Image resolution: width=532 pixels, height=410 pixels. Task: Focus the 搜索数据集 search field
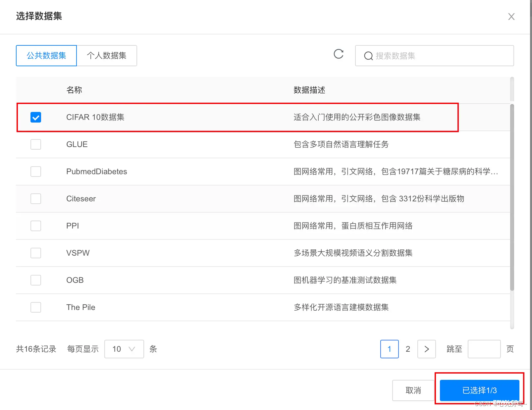[434, 56]
